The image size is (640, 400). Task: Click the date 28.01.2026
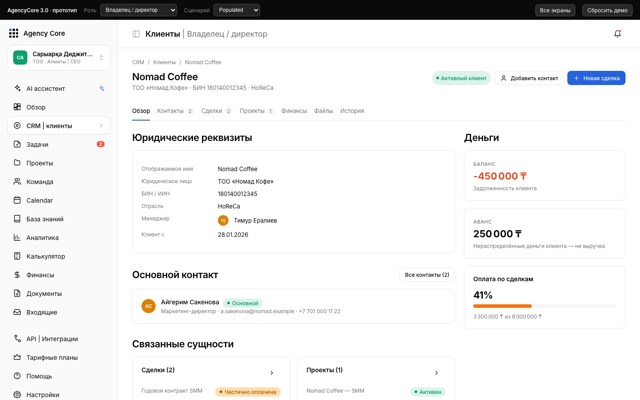tap(233, 234)
